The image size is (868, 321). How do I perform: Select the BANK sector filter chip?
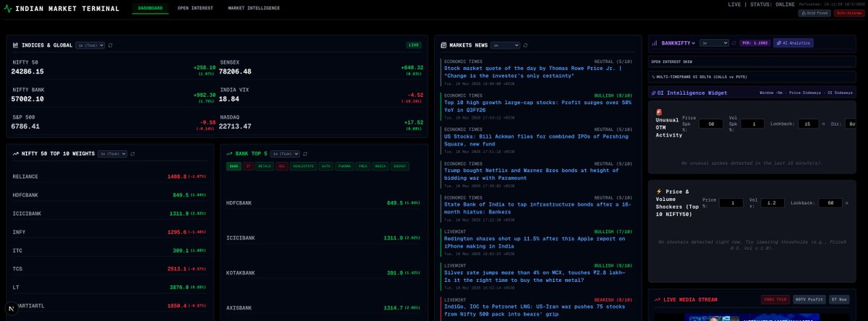[234, 166]
